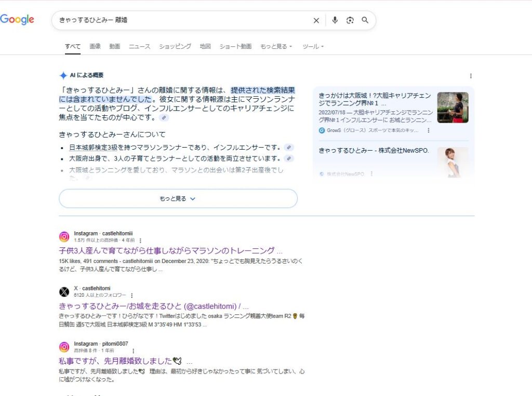The width and height of the screenshot is (532, 396).
Task: Click the magnifying glass search icon
Action: [365, 20]
